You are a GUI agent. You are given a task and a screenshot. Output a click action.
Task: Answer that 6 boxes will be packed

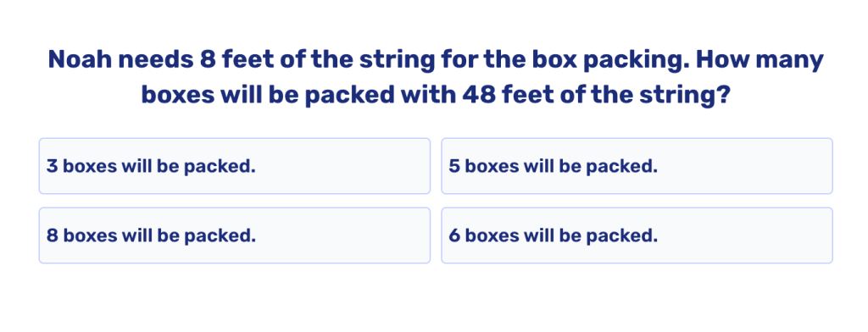pyautogui.click(x=637, y=235)
